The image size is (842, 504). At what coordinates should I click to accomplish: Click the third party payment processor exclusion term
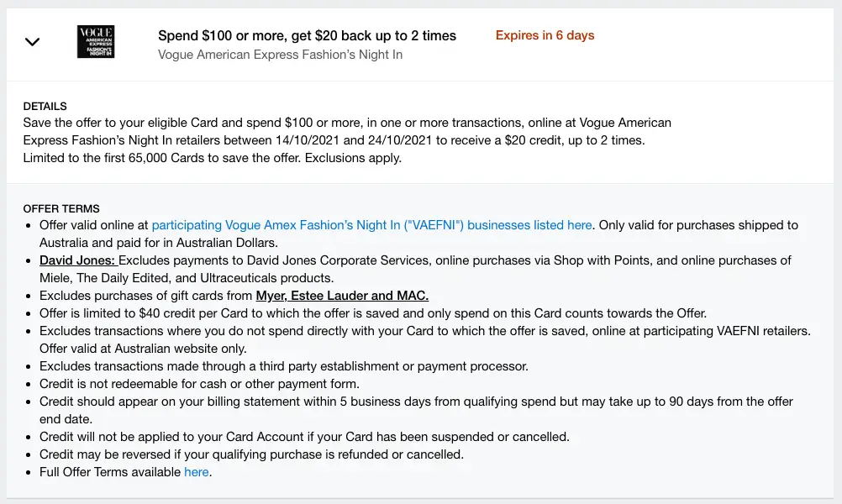coord(283,366)
